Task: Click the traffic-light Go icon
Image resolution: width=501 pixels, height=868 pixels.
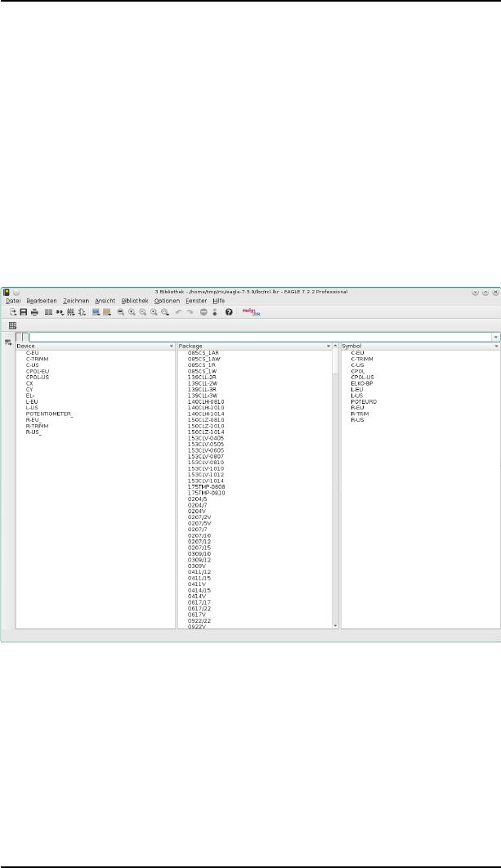Action: 215,312
